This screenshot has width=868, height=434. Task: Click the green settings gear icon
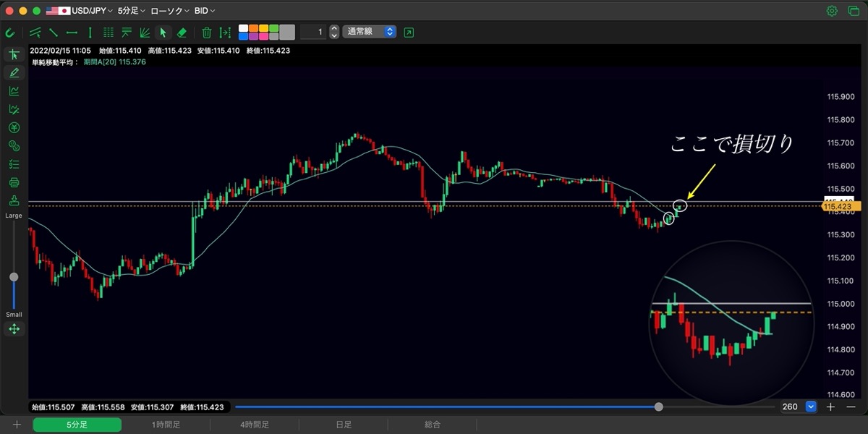pyautogui.click(x=832, y=11)
